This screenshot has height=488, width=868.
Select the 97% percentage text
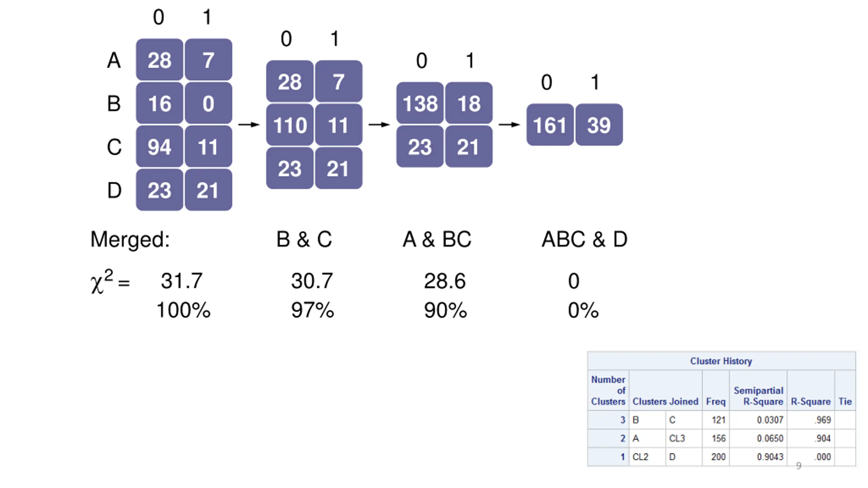[313, 310]
